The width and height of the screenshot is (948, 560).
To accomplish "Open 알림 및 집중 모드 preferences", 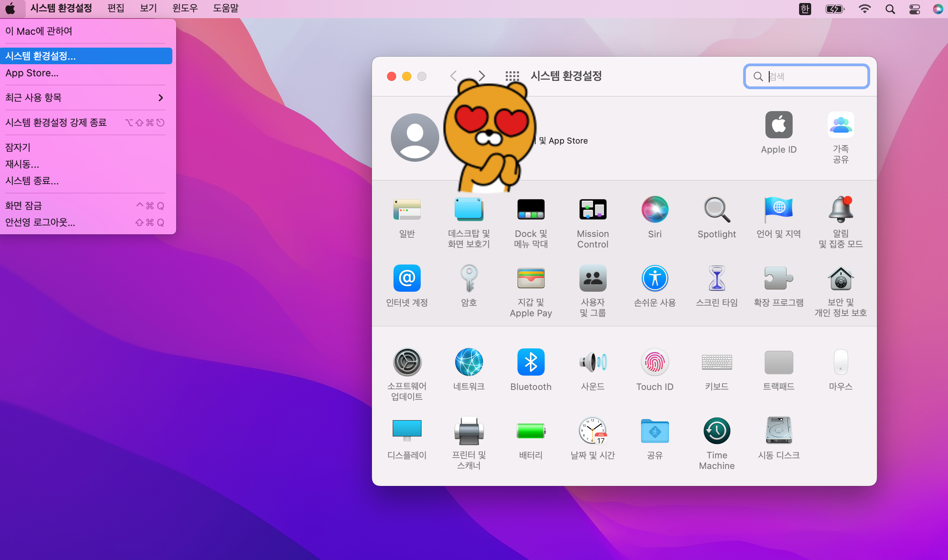I will point(841,222).
